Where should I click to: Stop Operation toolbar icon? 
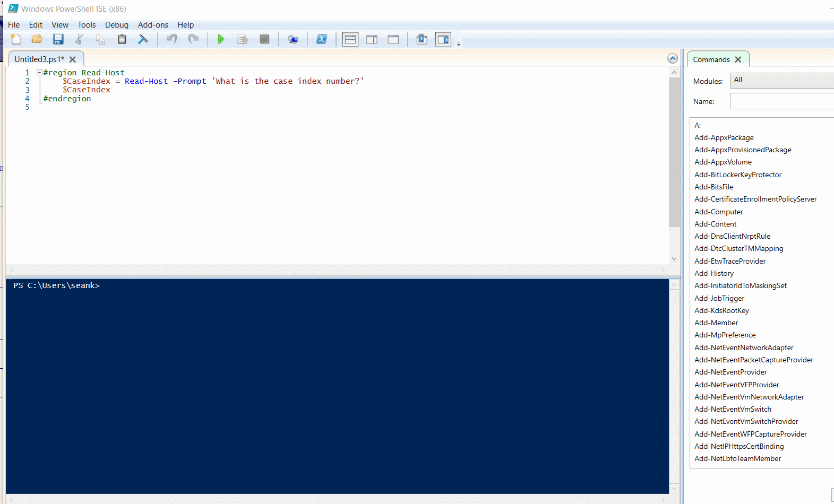[x=264, y=39]
